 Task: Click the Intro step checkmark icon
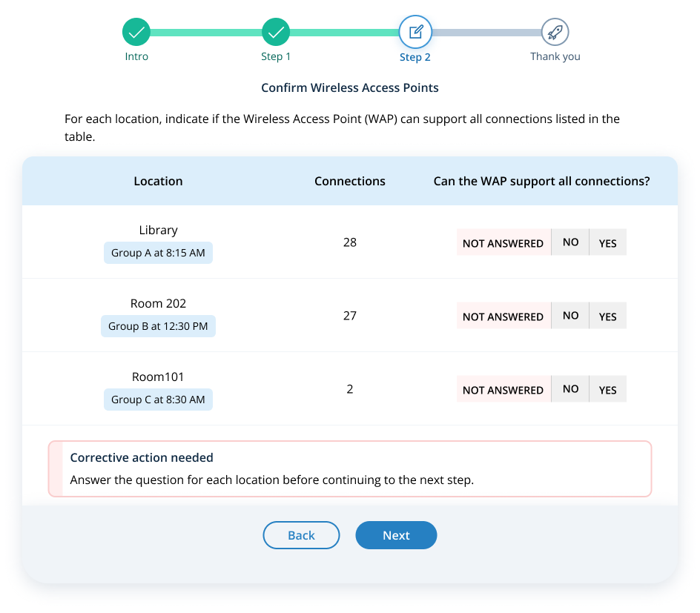(x=136, y=32)
